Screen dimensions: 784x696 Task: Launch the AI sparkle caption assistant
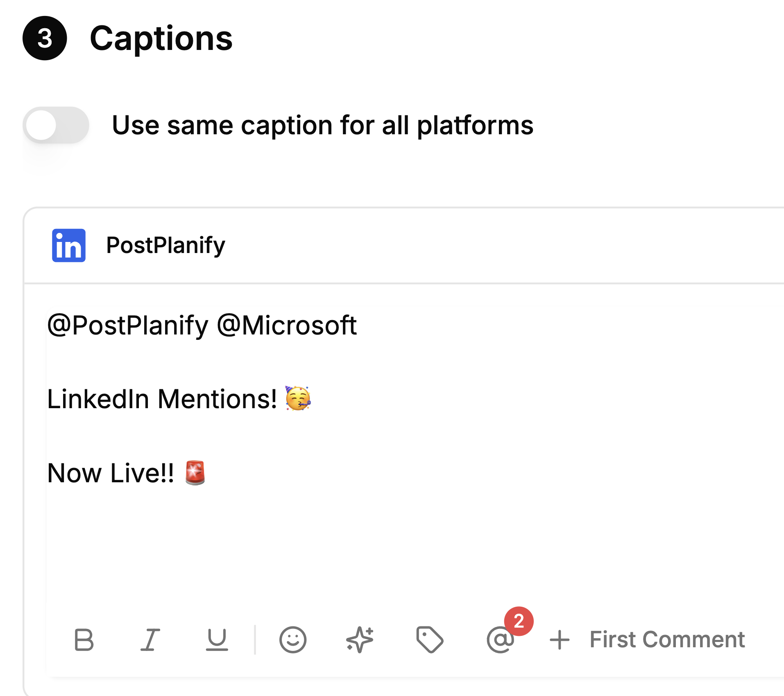point(360,640)
